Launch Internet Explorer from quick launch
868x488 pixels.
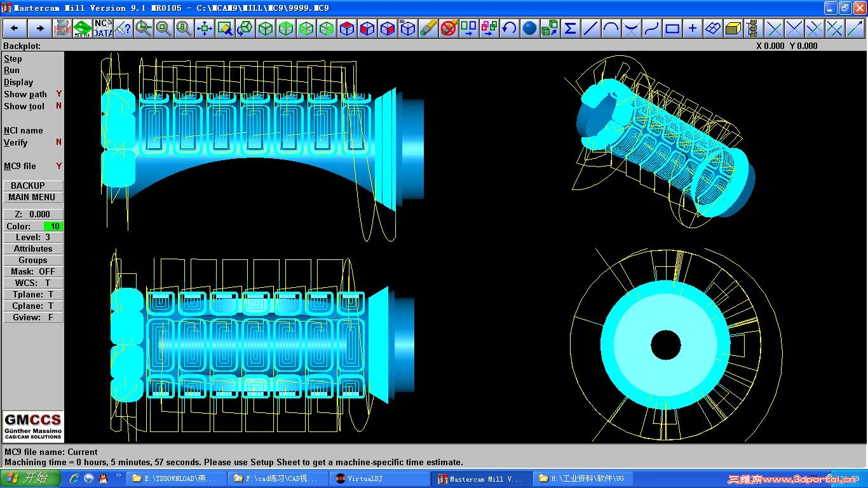pos(74,478)
